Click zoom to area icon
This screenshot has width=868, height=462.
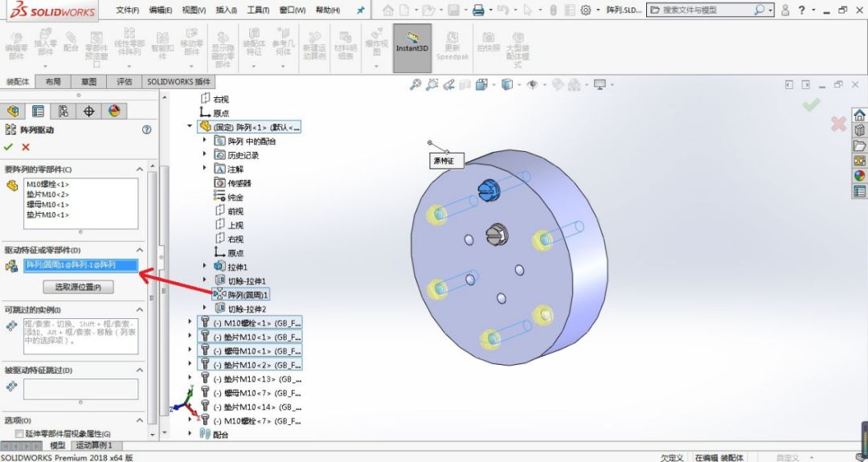coord(432,84)
